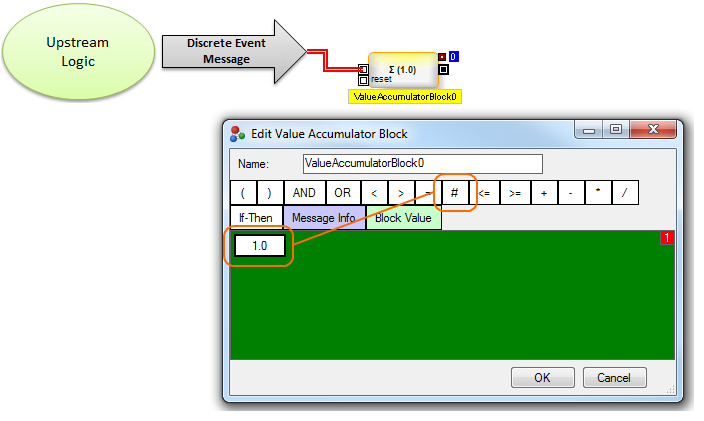
Task: Insert an open parenthesis operator
Action: [243, 193]
